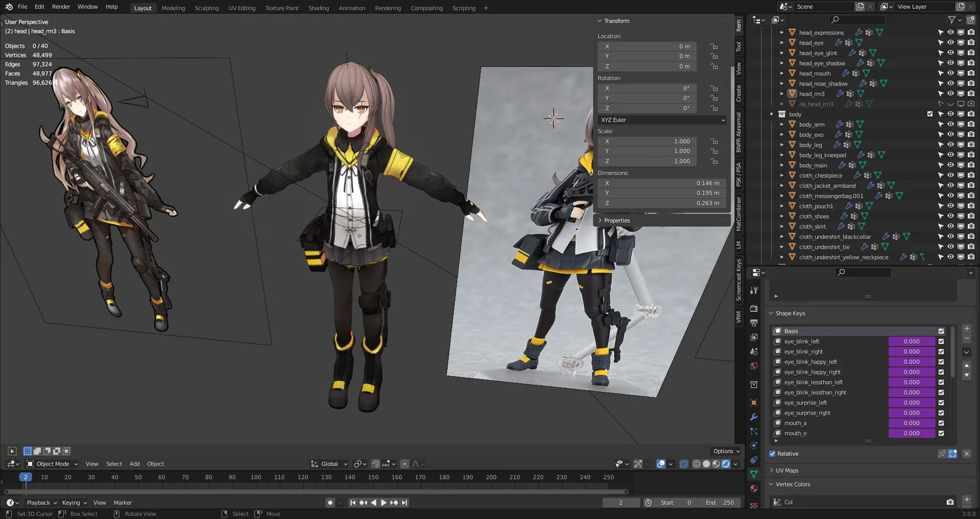Open the shape key specials dropdown arrow
The width and height of the screenshot is (980, 519).
click(x=967, y=352)
